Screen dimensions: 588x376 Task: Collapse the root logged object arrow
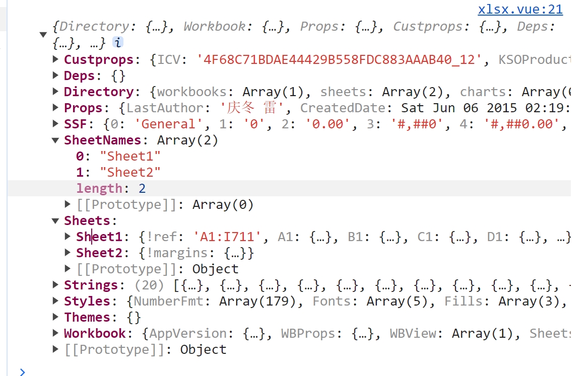(43, 35)
